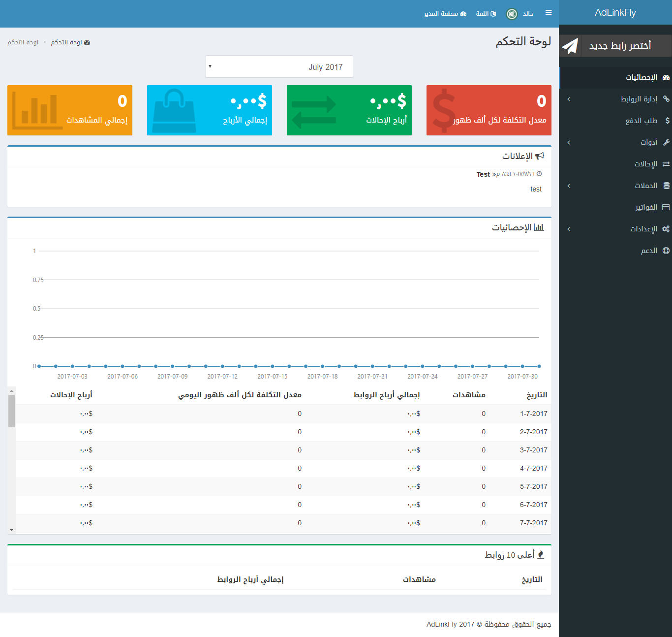Expand the campaigns submenu chevron
672x637 pixels.
coord(569,186)
